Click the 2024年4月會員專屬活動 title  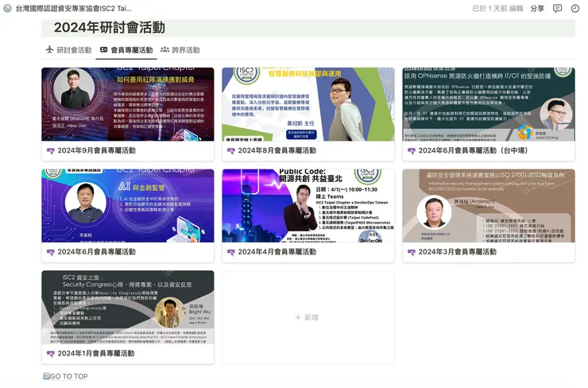(x=277, y=252)
